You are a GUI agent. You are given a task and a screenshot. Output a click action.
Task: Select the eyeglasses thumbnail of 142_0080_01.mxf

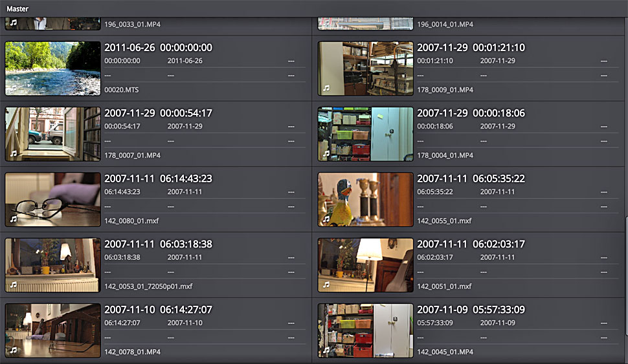click(x=53, y=200)
